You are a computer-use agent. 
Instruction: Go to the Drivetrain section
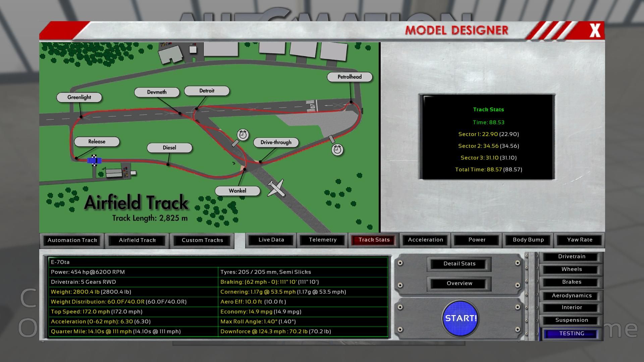coord(571,257)
